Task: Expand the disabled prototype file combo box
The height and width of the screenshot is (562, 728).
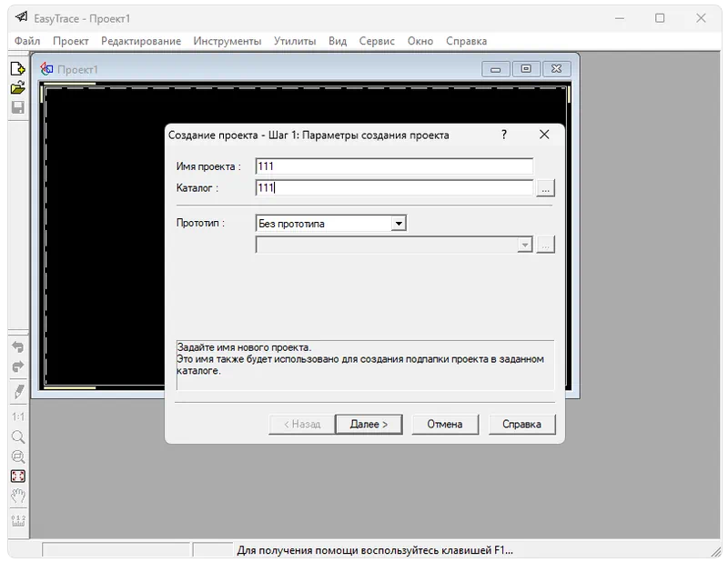Action: click(x=525, y=245)
